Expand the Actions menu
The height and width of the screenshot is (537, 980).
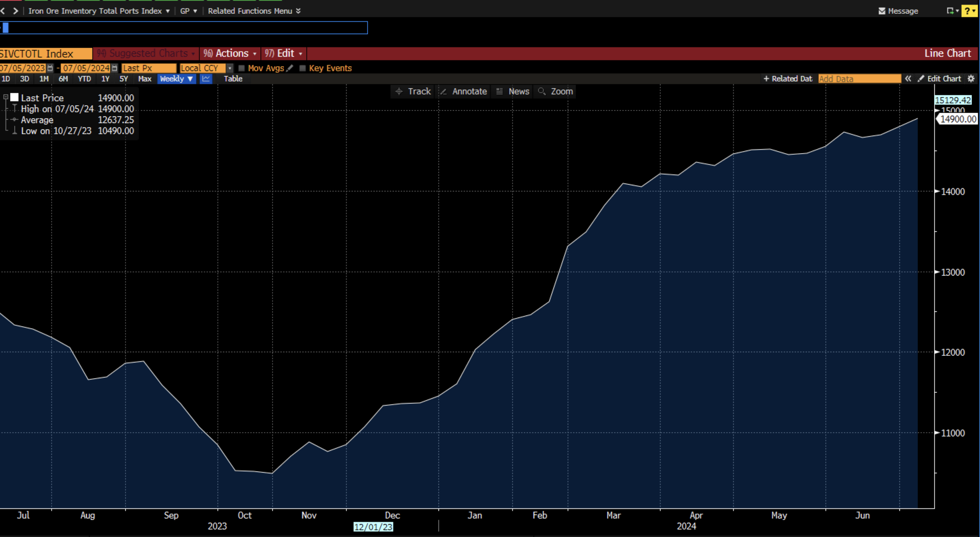coord(230,54)
